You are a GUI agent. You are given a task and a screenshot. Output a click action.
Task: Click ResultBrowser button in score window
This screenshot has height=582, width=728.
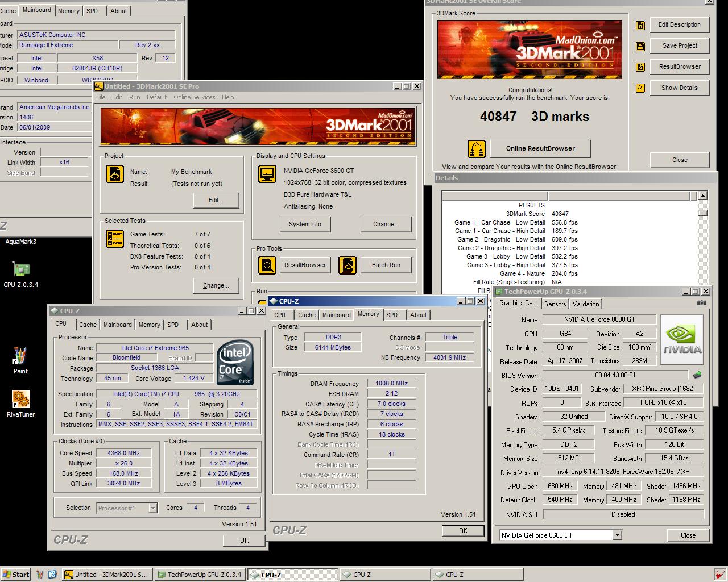679,67
